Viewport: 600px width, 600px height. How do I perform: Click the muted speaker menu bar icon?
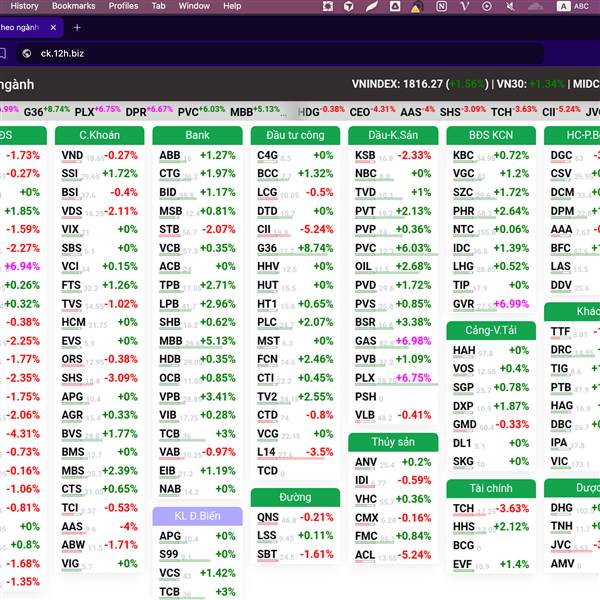pos(510,6)
